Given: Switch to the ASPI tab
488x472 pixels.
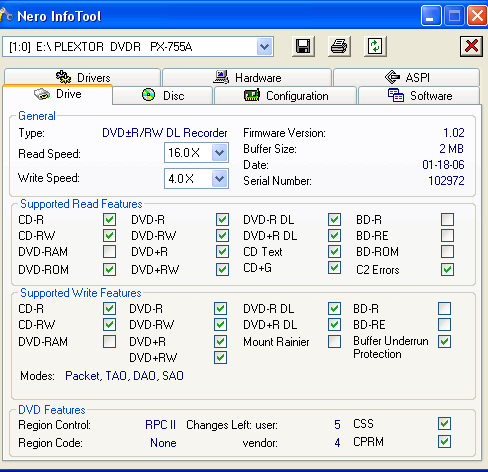Looking at the screenshot, I should click(407, 77).
